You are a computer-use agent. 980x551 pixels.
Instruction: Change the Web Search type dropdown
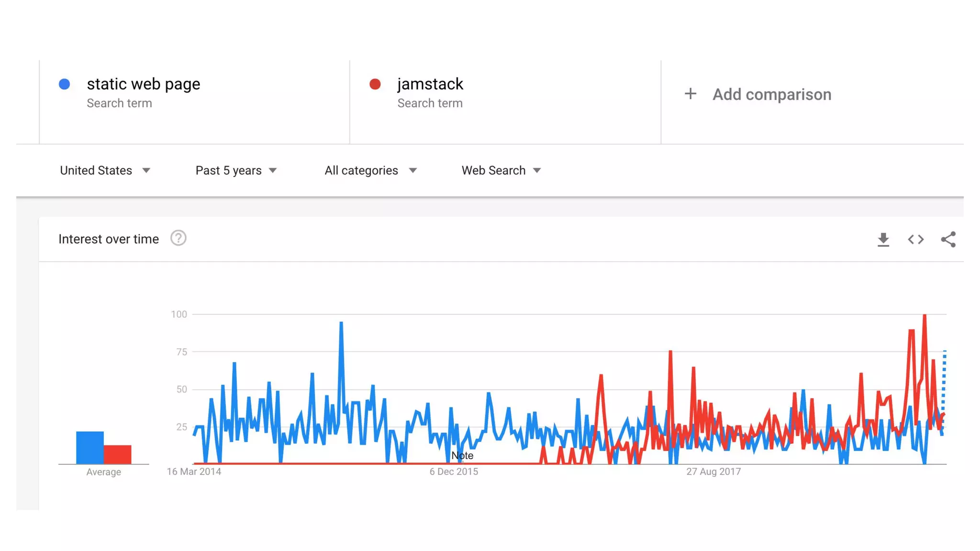pyautogui.click(x=501, y=170)
